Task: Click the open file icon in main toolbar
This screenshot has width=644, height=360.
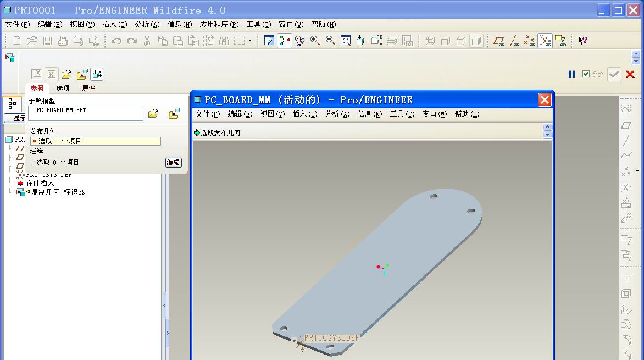Action: click(32, 41)
